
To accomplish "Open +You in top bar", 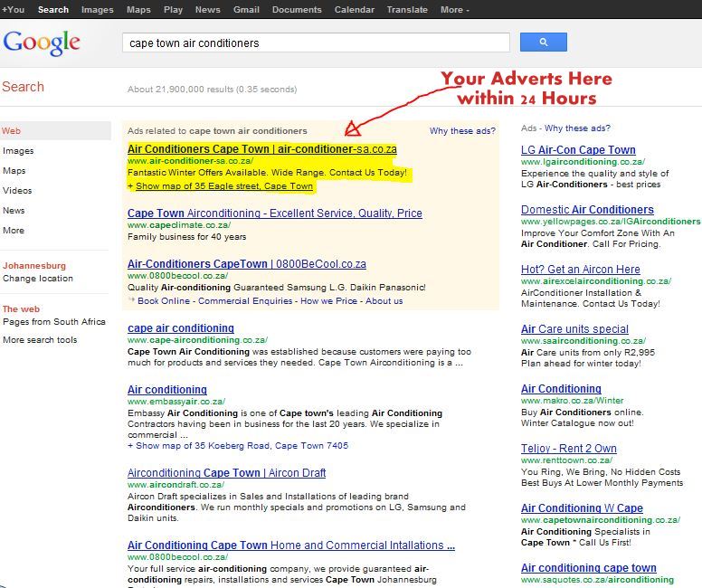I will click(x=13, y=9).
